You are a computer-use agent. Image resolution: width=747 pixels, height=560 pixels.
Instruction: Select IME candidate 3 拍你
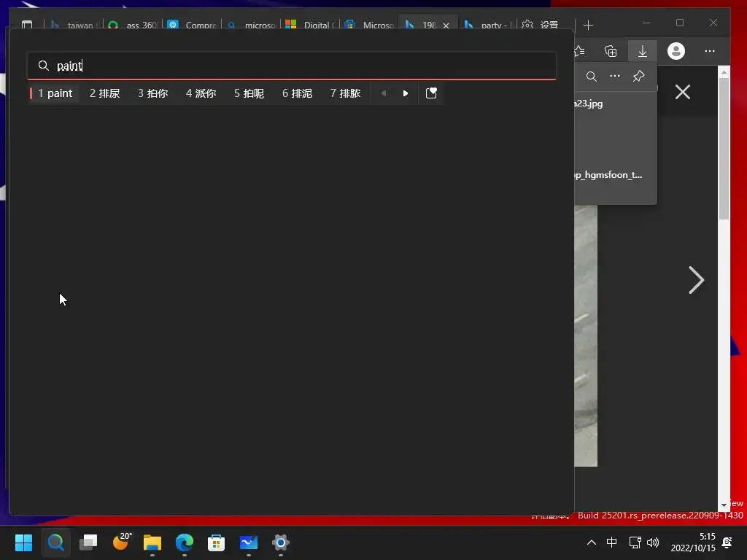(x=153, y=93)
